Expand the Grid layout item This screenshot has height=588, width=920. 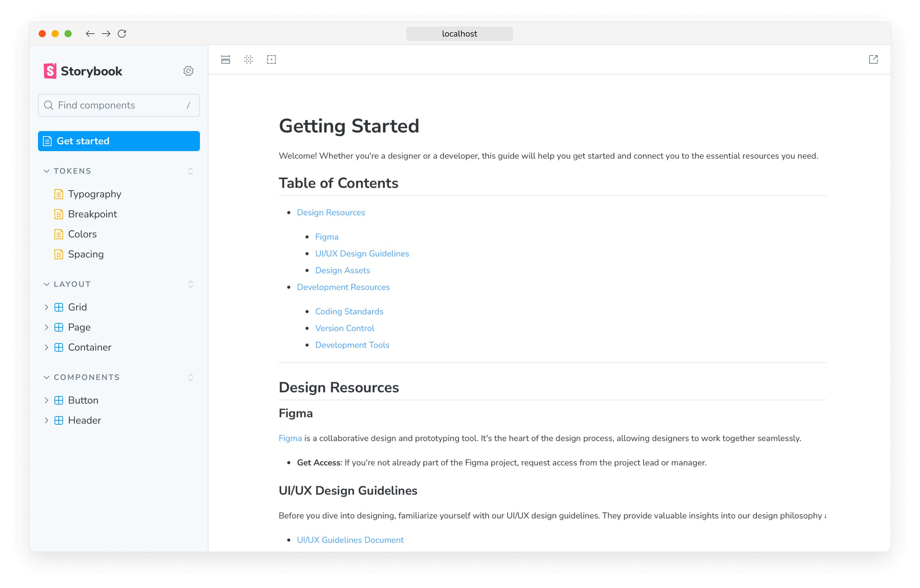click(x=47, y=307)
